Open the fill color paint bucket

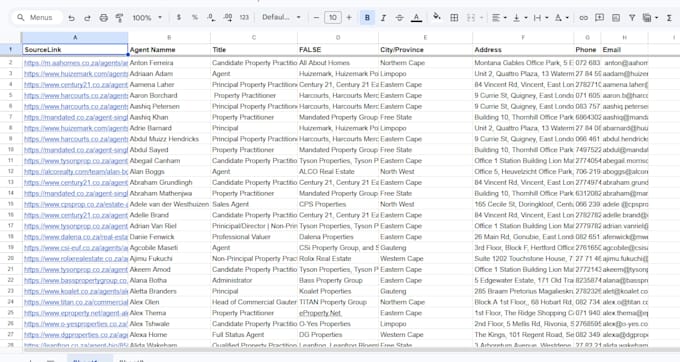point(437,17)
